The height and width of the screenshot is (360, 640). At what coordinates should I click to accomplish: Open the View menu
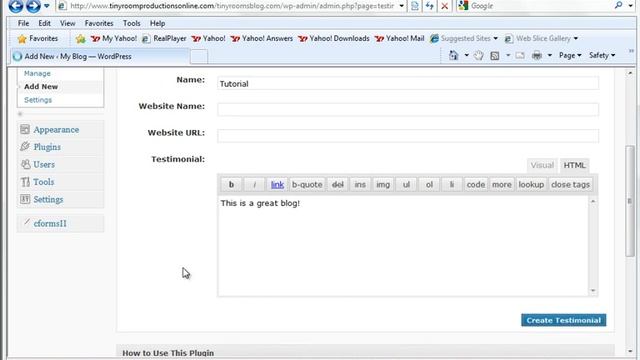[67, 23]
